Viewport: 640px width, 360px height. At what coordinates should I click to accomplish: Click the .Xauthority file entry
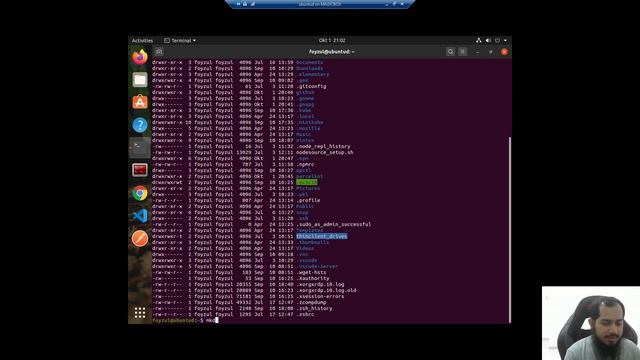[313, 278]
